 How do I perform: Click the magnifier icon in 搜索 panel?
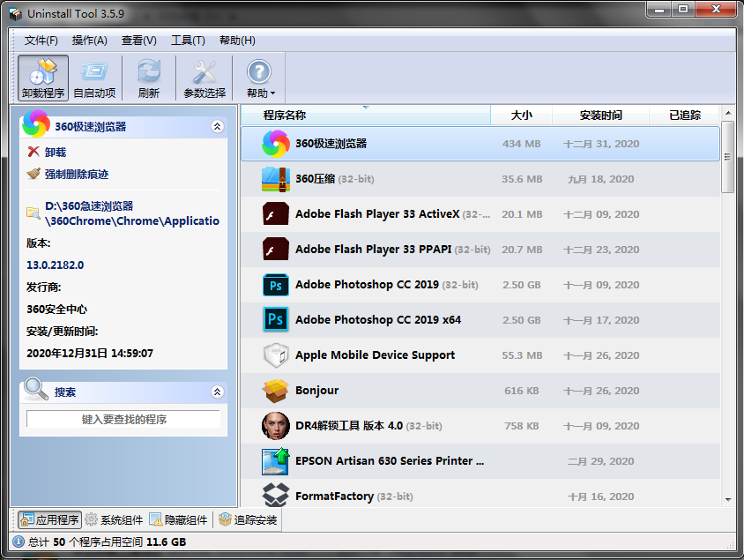coord(36,388)
